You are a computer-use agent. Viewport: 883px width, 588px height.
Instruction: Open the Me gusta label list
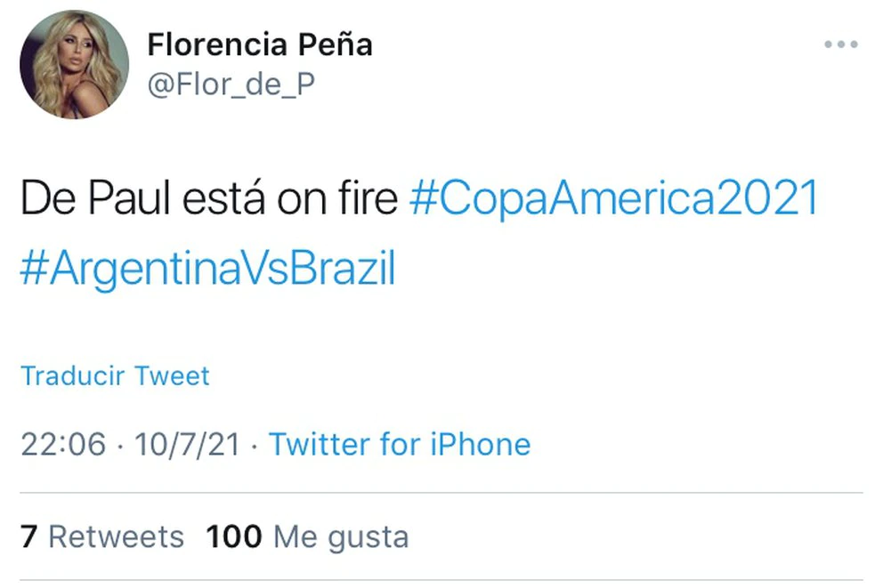(341, 536)
